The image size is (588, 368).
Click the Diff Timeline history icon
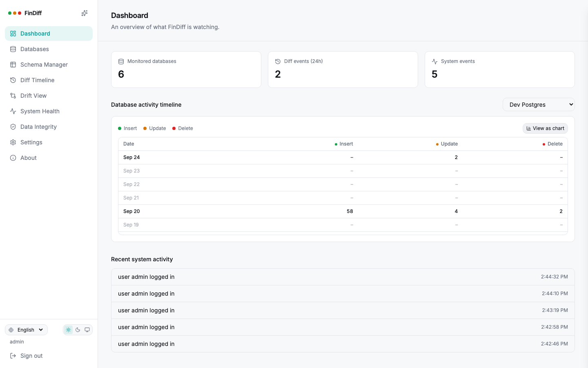(13, 80)
